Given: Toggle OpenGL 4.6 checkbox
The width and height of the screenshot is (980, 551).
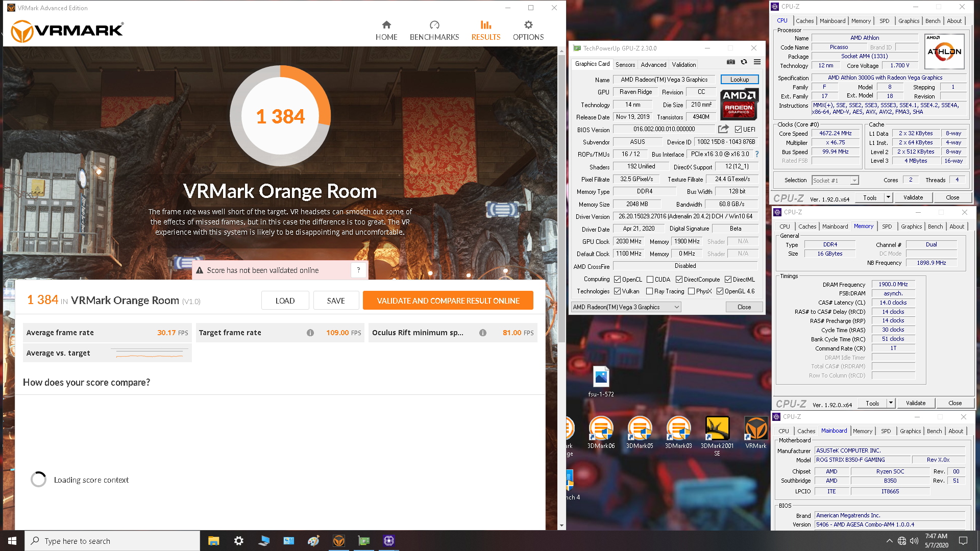Looking at the screenshot, I should [720, 291].
